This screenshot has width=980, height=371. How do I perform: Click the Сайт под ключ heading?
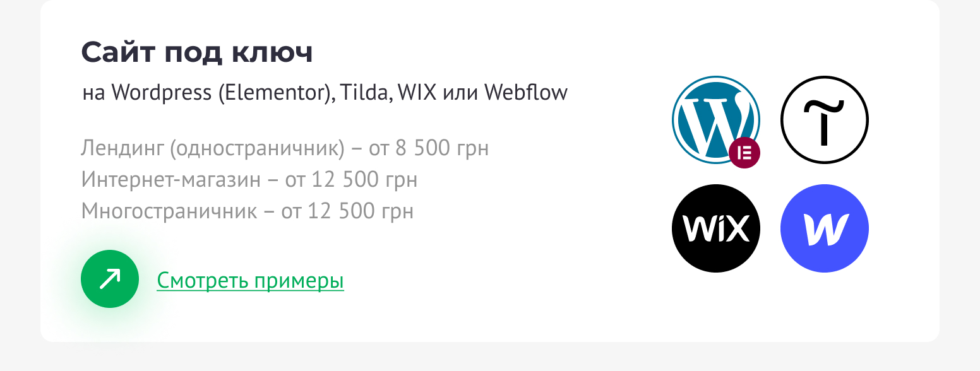tap(197, 53)
